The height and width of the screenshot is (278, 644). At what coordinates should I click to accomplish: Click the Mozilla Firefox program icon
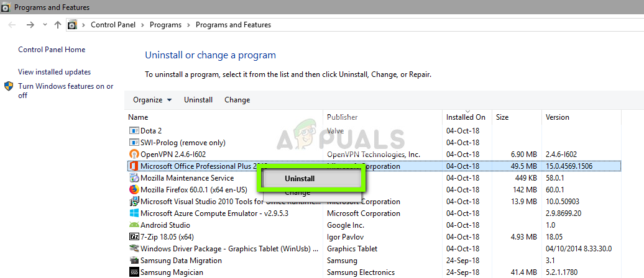(x=134, y=190)
